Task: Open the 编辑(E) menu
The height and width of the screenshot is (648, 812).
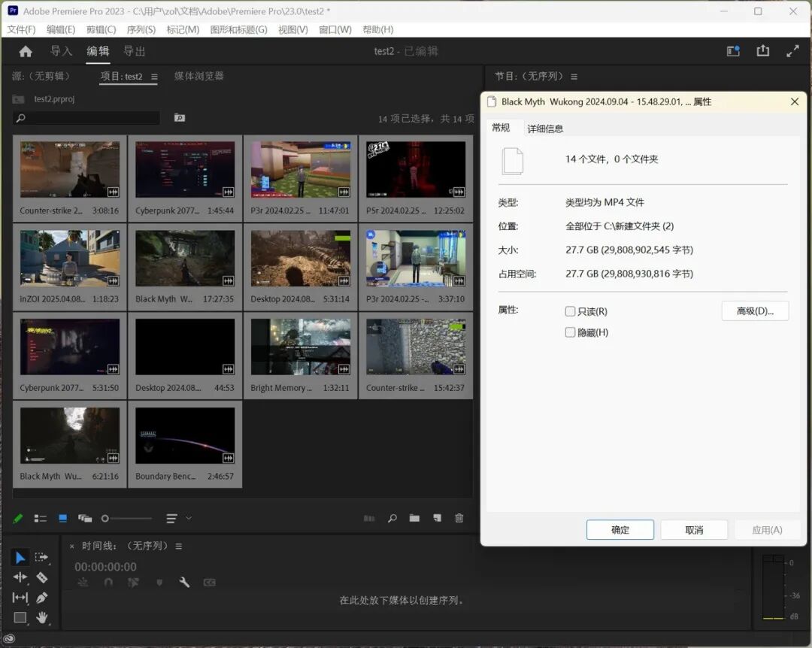Action: pos(61,29)
